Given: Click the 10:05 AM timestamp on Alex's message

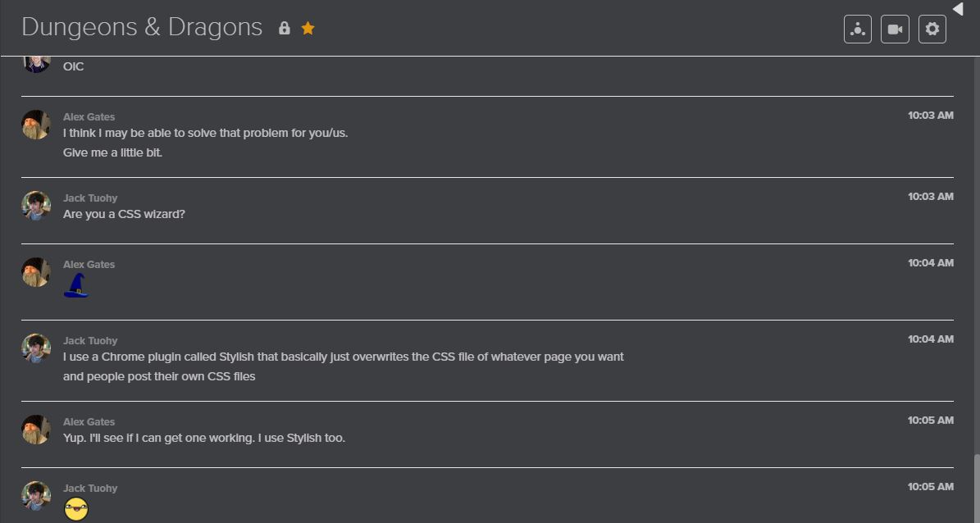Looking at the screenshot, I should [x=931, y=420].
